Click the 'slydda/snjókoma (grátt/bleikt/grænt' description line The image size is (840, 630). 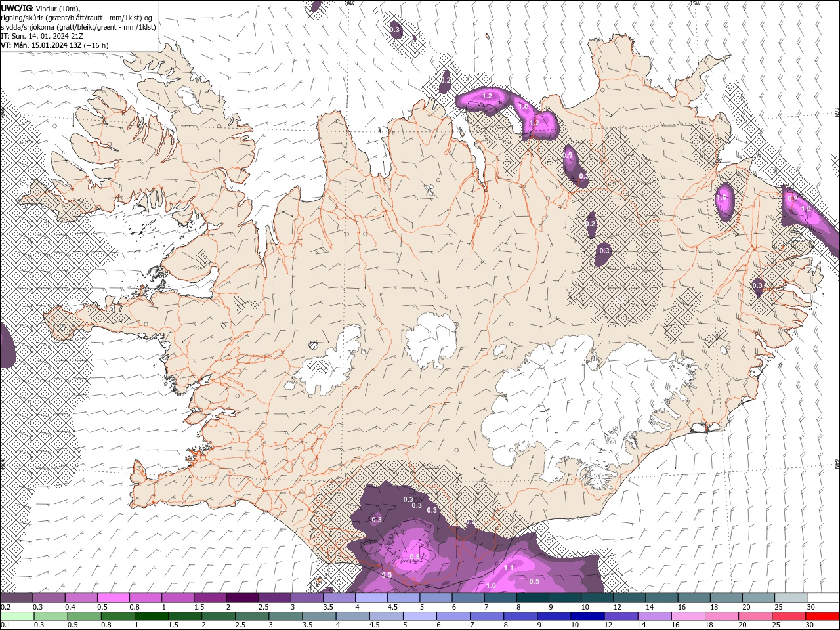(x=78, y=27)
